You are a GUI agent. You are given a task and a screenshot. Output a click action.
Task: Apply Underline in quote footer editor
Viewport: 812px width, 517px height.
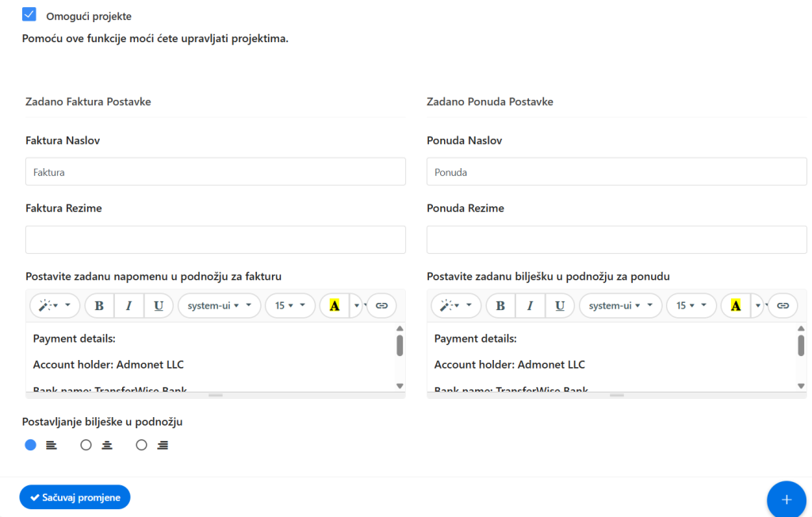coord(560,305)
